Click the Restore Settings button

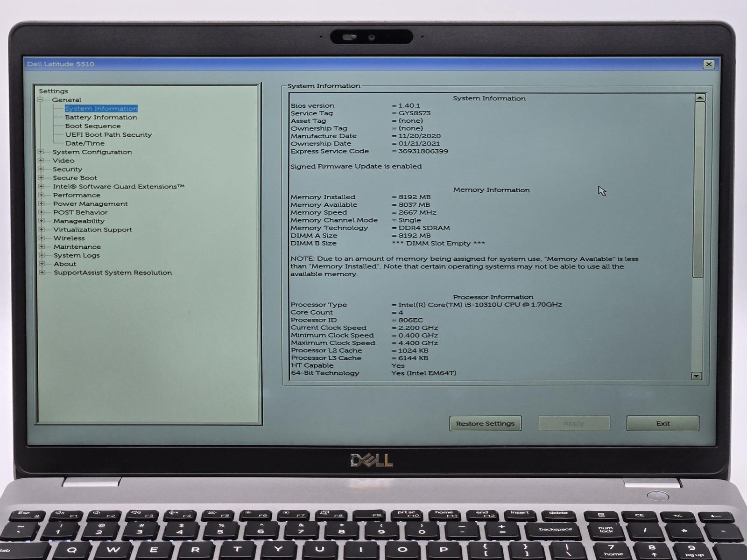point(485,424)
